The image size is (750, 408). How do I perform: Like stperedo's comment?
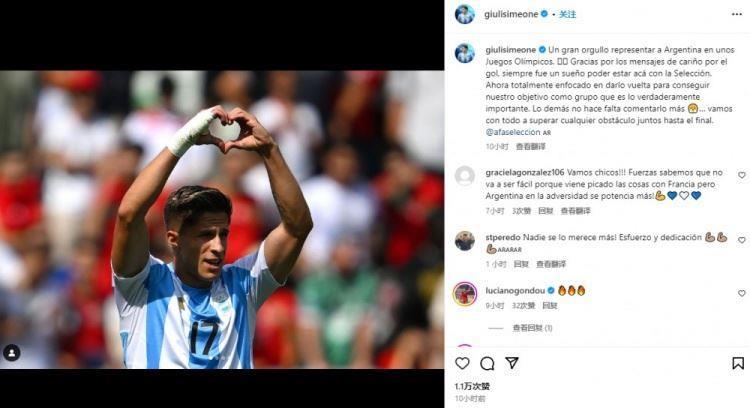pyautogui.click(x=741, y=240)
